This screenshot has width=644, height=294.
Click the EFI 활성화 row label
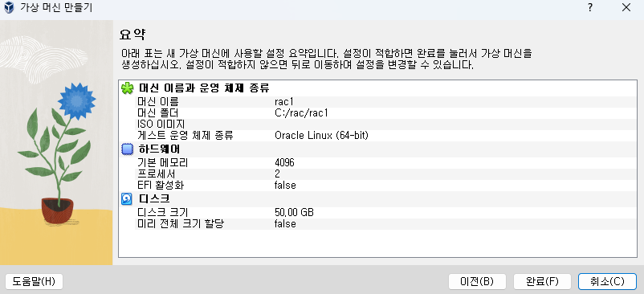tap(161, 186)
